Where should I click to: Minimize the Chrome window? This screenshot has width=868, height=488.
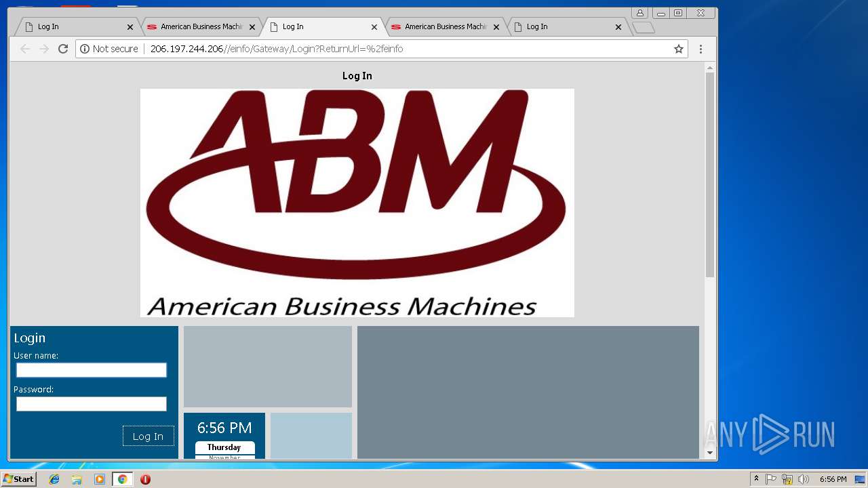[660, 13]
